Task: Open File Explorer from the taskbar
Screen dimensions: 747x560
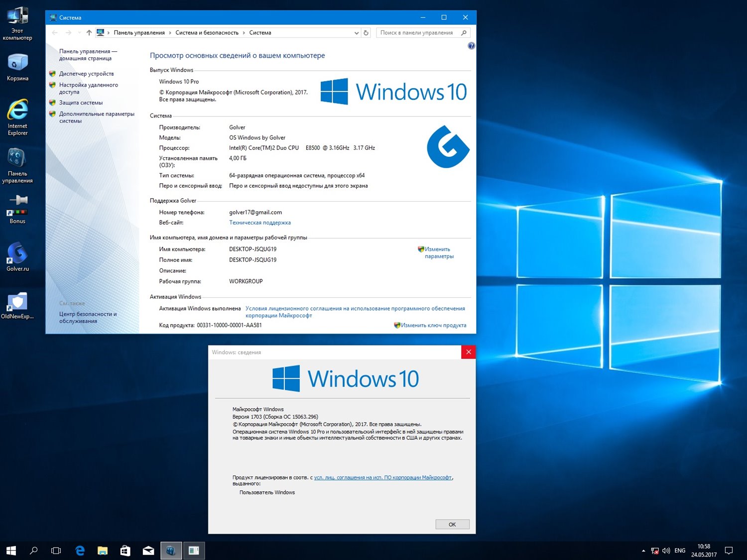Action: pos(103,551)
